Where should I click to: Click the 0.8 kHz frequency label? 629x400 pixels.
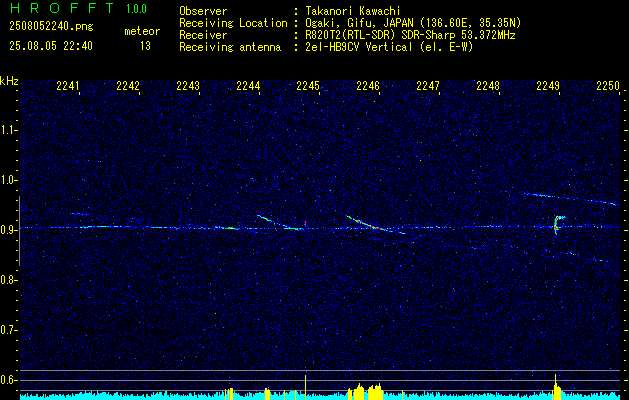[x=8, y=280]
